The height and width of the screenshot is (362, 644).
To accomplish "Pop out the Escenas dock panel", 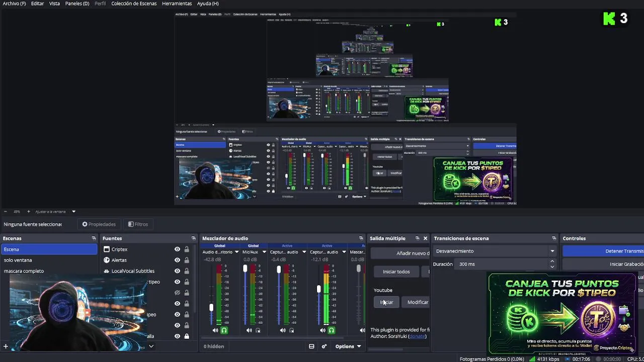I will [x=94, y=238].
